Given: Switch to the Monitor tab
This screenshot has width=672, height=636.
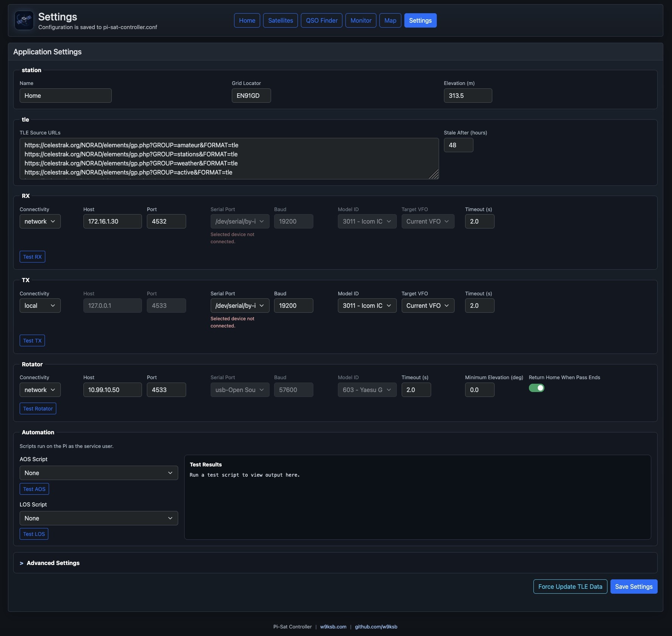Looking at the screenshot, I should coord(361,20).
